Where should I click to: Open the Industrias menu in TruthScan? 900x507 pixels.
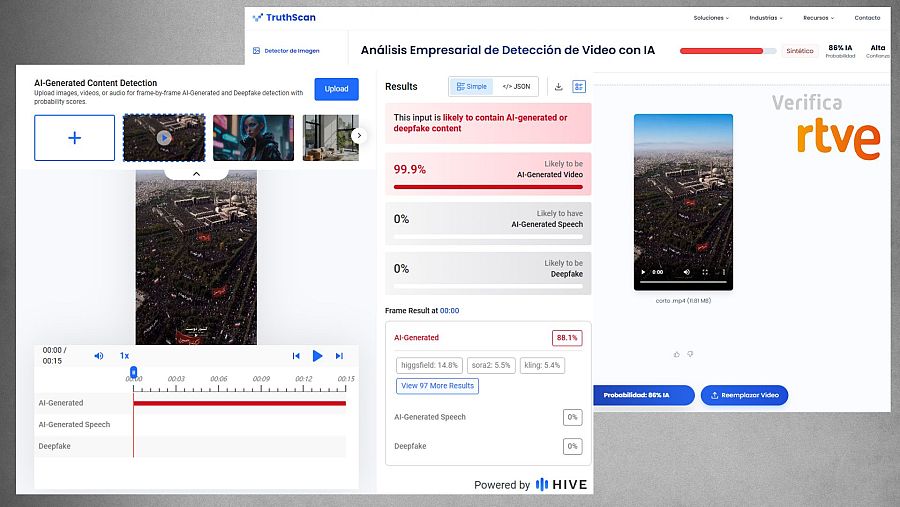click(x=766, y=18)
